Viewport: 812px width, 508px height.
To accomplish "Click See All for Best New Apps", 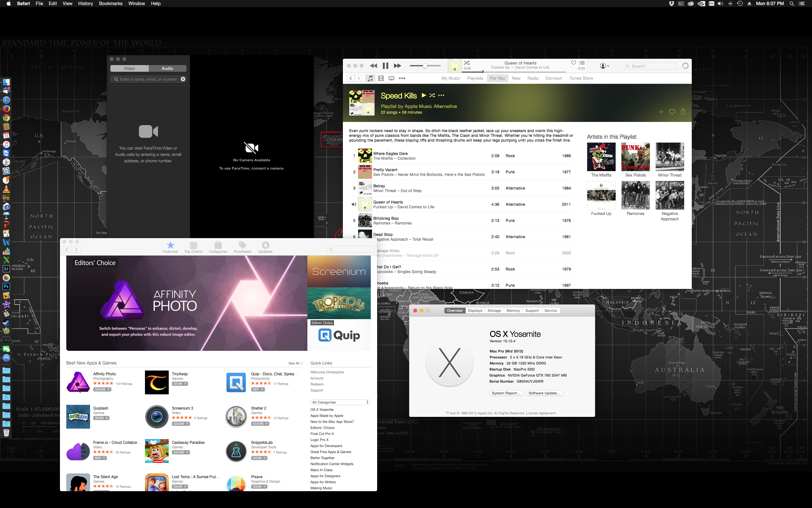I will click(x=296, y=363).
